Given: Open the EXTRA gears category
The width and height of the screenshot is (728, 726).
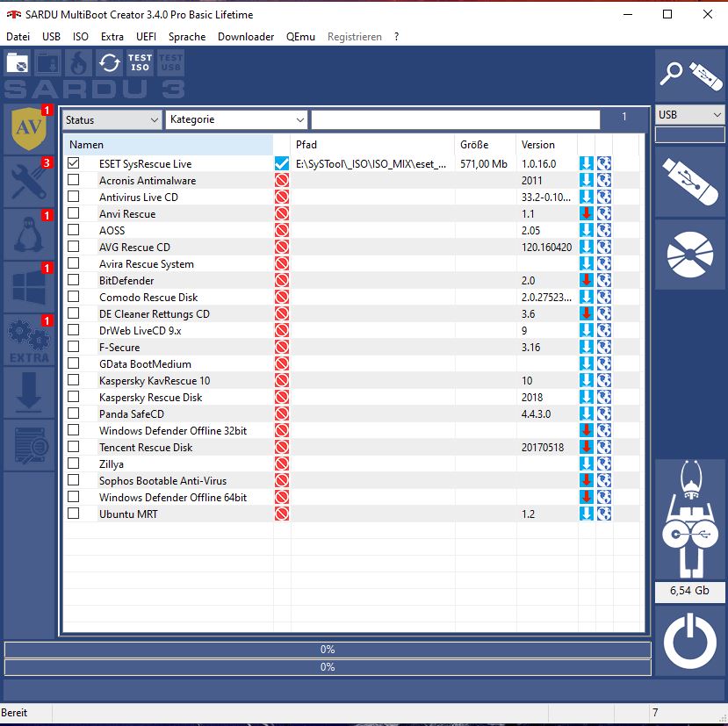Looking at the screenshot, I should (29, 340).
